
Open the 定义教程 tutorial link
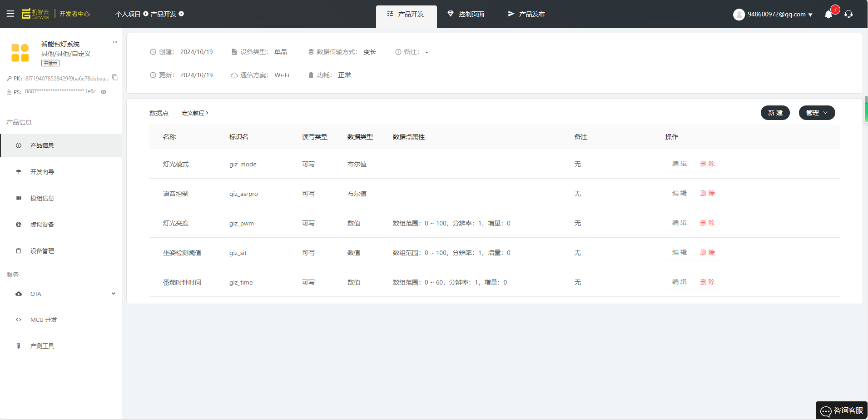(x=195, y=113)
